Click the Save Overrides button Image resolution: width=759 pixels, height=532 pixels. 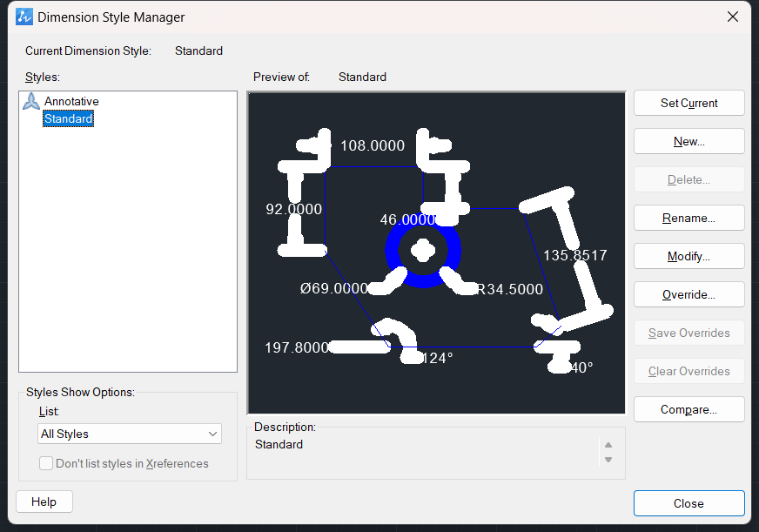tap(688, 333)
